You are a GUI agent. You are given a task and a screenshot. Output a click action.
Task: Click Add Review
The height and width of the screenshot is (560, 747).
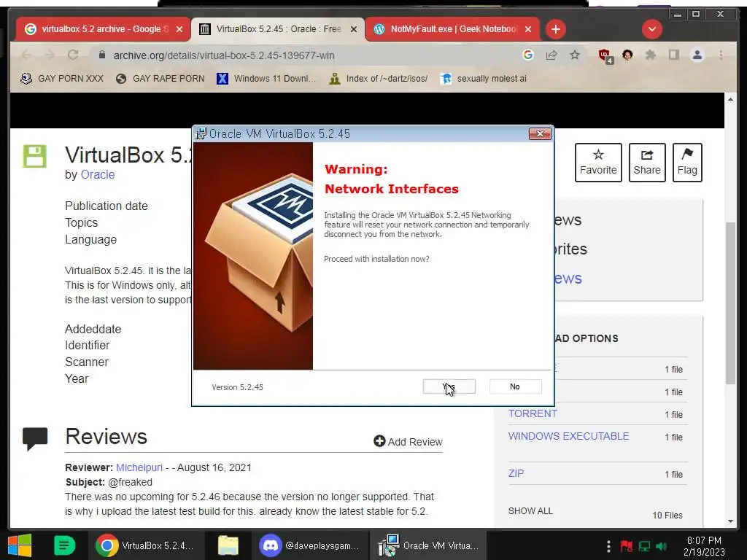click(408, 442)
